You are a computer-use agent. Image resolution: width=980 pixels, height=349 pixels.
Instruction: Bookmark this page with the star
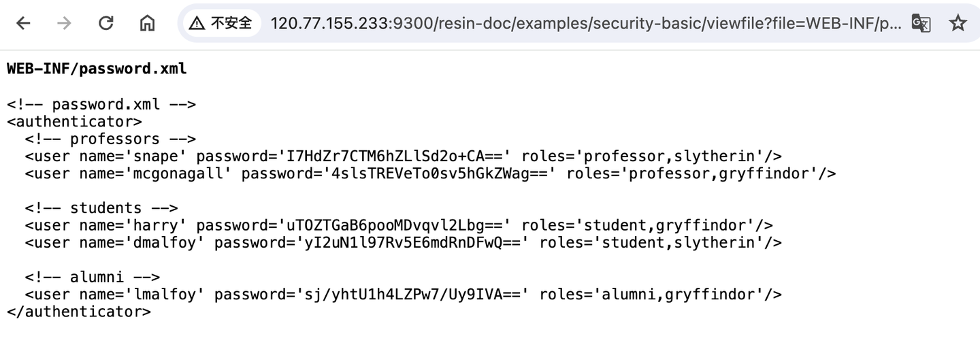[958, 23]
